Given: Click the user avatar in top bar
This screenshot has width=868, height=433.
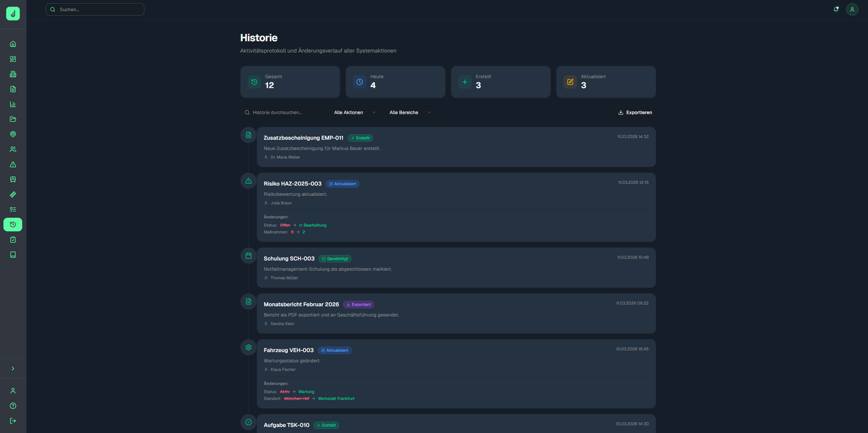Looking at the screenshot, I should click(x=852, y=9).
